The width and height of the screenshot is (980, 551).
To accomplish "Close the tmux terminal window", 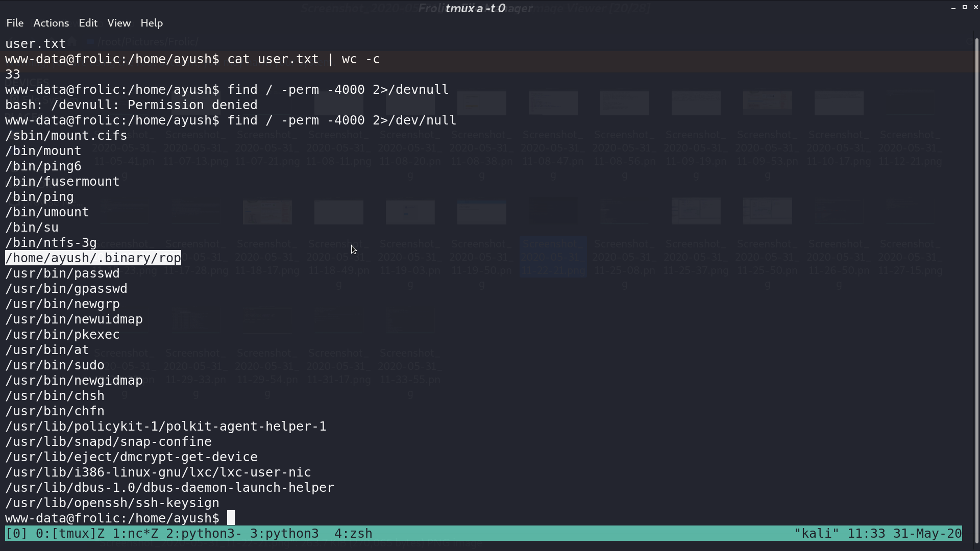I will point(975,8).
